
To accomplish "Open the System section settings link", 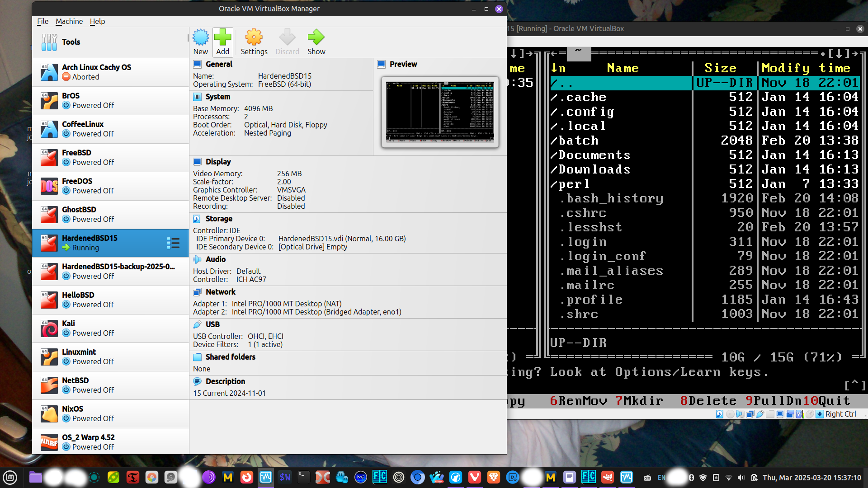I will pyautogui.click(x=218, y=97).
